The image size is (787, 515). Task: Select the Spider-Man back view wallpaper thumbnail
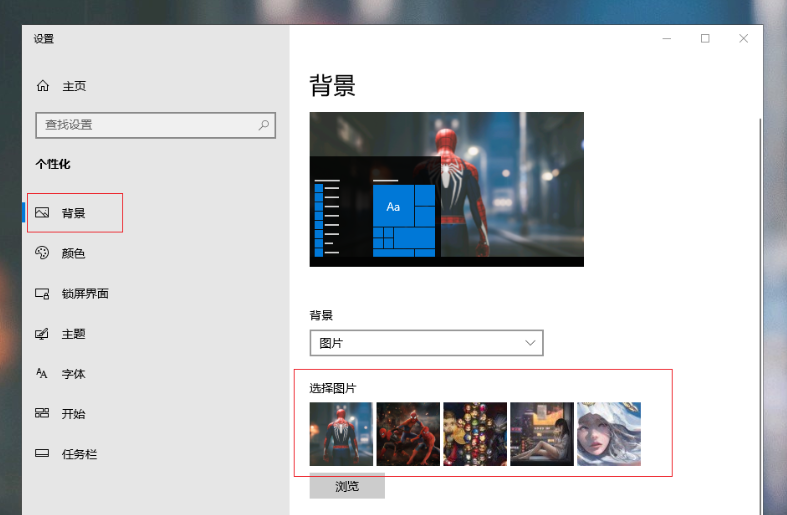click(341, 434)
